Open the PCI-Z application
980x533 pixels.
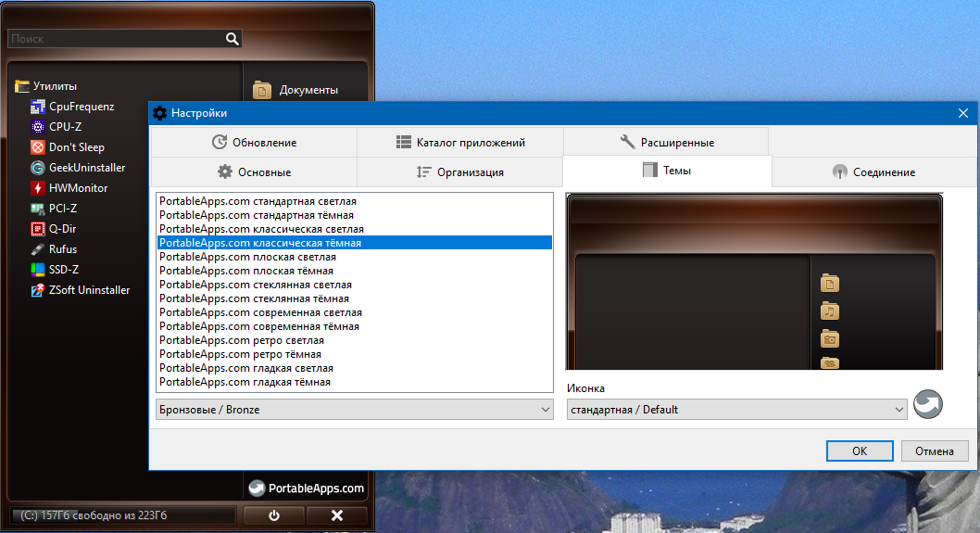point(54,209)
